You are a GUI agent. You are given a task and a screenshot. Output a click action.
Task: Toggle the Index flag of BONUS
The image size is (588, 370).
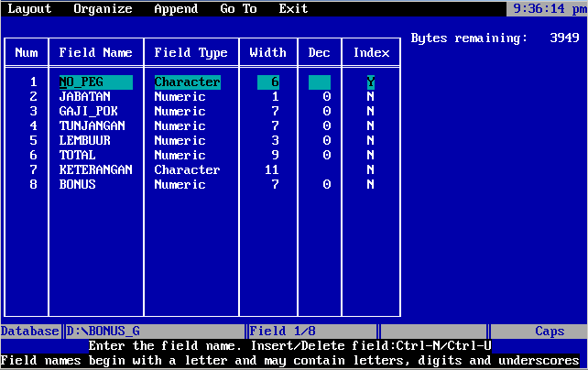pyautogui.click(x=371, y=184)
